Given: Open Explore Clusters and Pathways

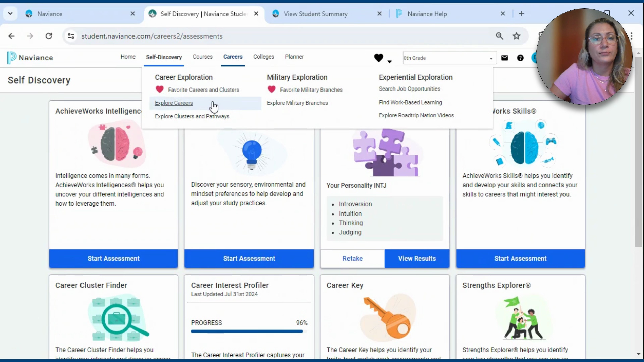Looking at the screenshot, I should coord(192,116).
